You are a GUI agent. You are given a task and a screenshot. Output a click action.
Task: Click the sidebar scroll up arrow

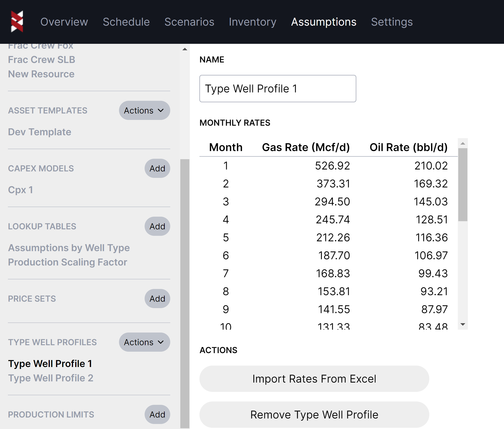coord(185,49)
